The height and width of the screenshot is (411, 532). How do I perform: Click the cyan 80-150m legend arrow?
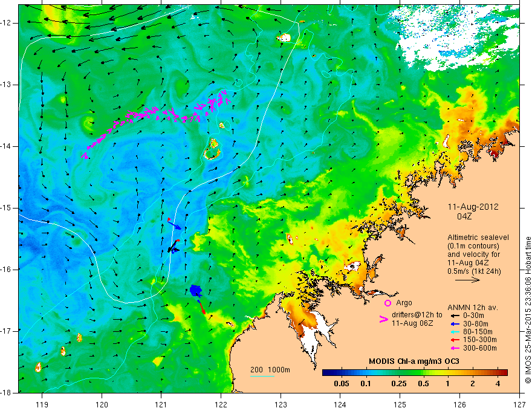[455, 332]
